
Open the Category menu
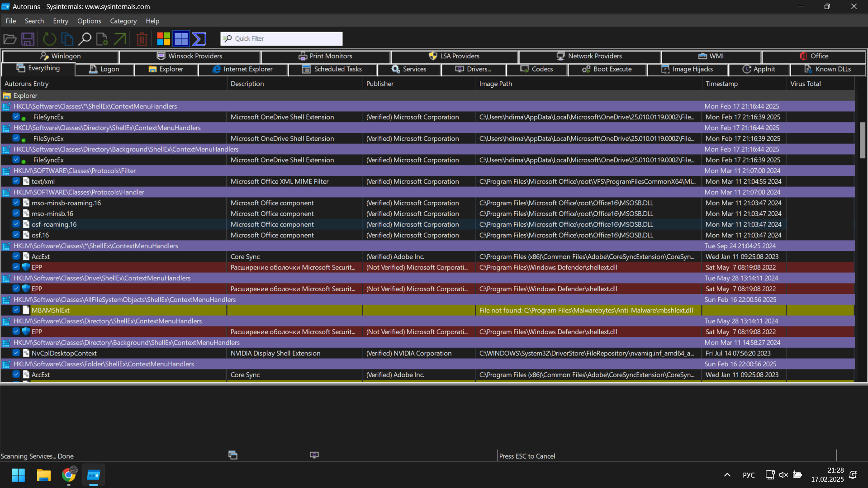pyautogui.click(x=123, y=21)
